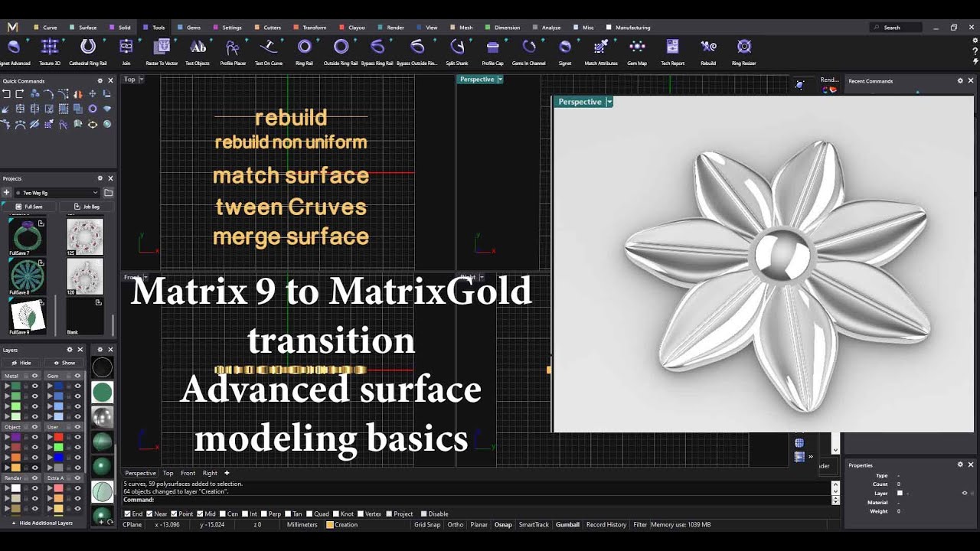Viewport: 980px width, 551px height.
Task: Toggle the Mid osnap checkbox
Action: coord(200,514)
